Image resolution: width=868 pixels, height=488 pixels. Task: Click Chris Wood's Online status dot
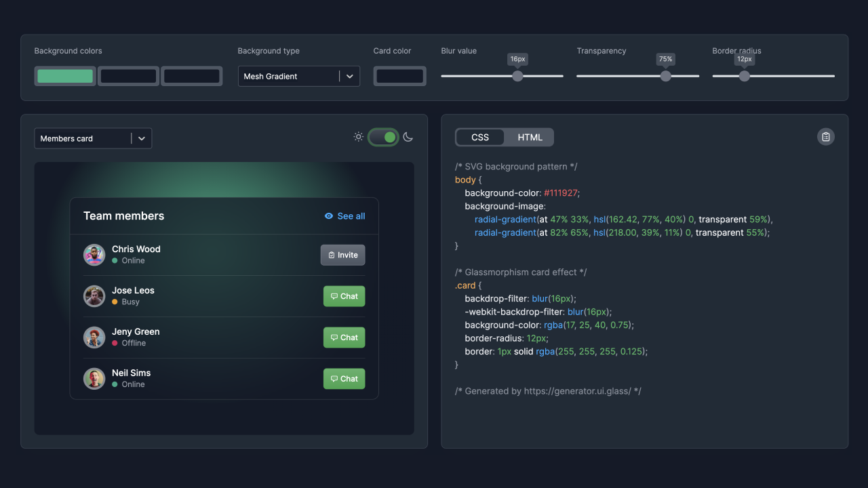pyautogui.click(x=116, y=261)
